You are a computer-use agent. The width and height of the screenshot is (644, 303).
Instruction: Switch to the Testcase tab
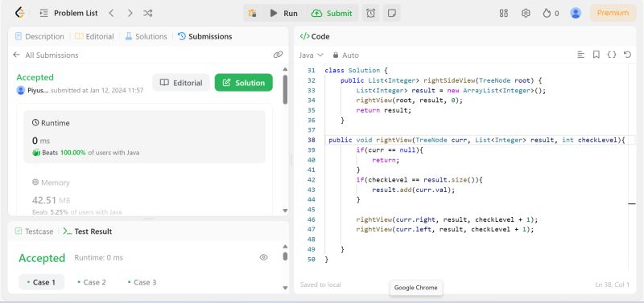(x=35, y=231)
